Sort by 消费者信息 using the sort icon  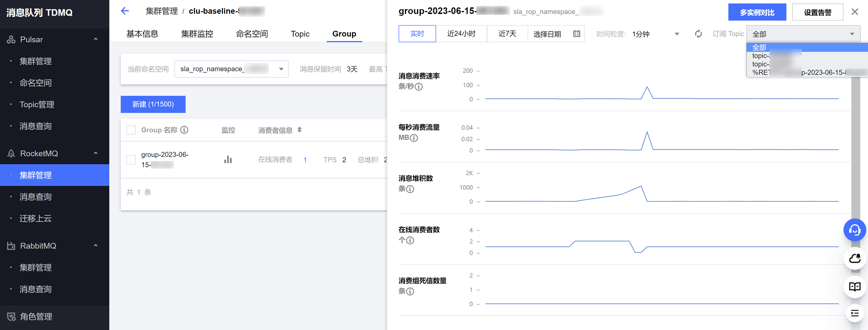click(x=300, y=130)
